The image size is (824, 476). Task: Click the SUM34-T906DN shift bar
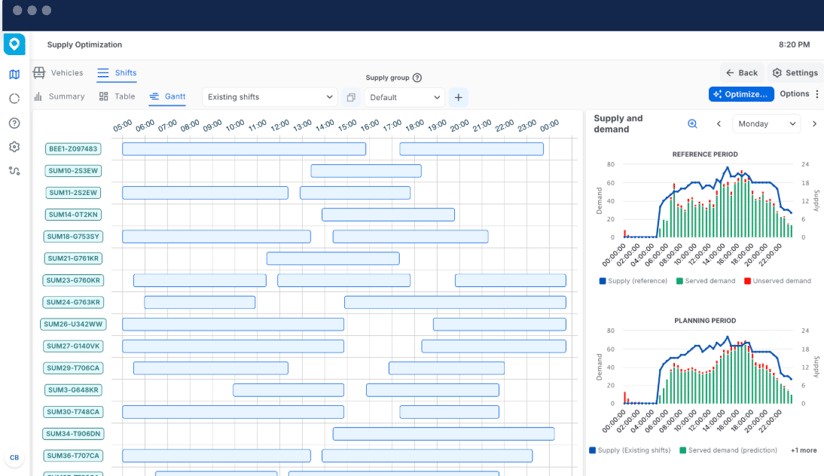(x=444, y=434)
